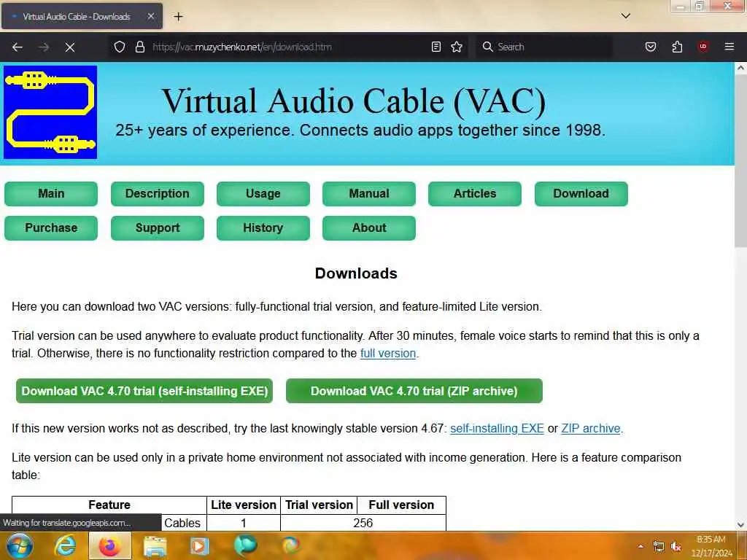Open the media player taskbar icon
The image size is (747, 560).
click(200, 546)
